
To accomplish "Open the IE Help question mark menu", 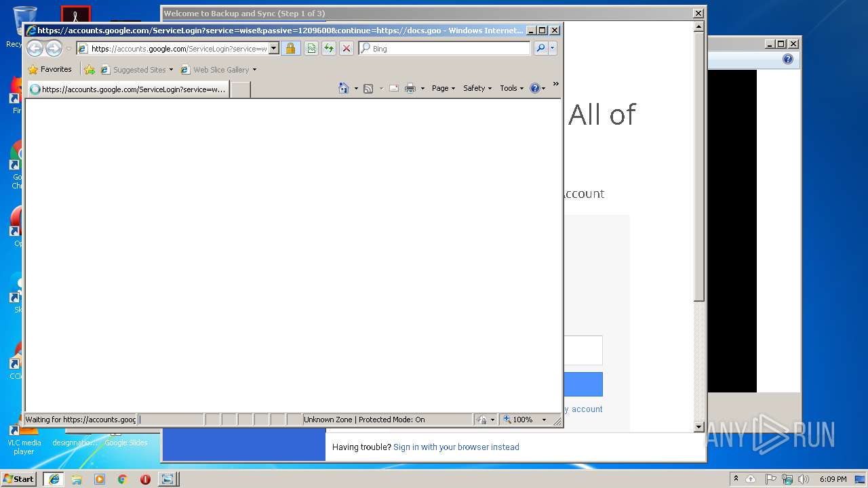I will [537, 88].
